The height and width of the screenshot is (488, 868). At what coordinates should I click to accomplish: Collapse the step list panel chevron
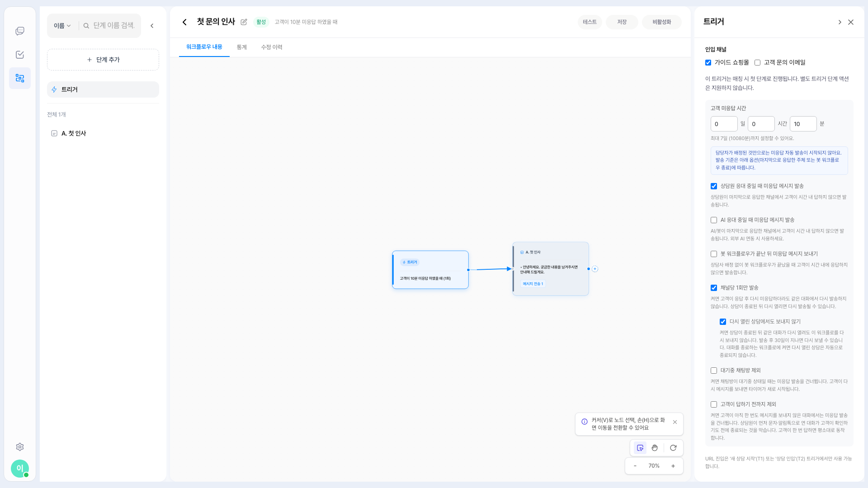tap(152, 26)
